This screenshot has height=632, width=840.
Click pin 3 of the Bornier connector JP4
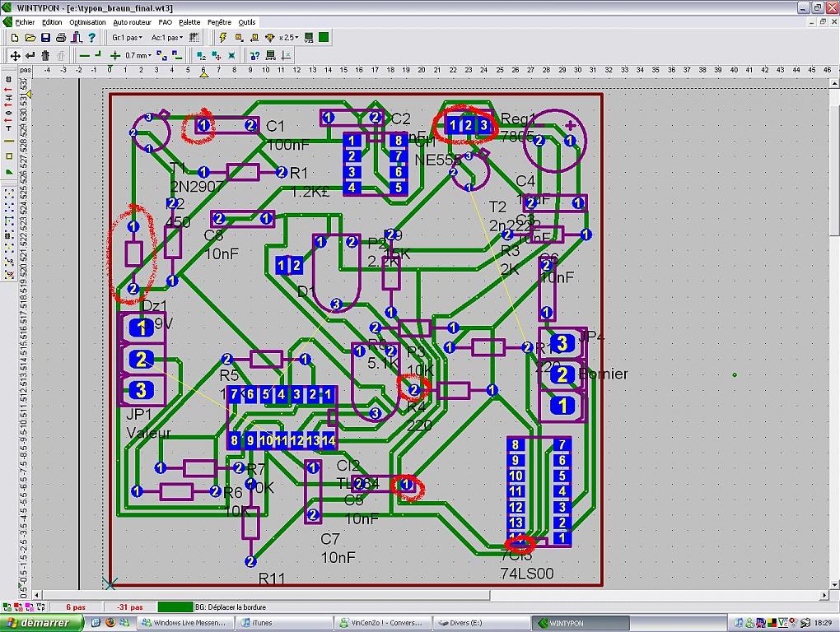(x=562, y=343)
